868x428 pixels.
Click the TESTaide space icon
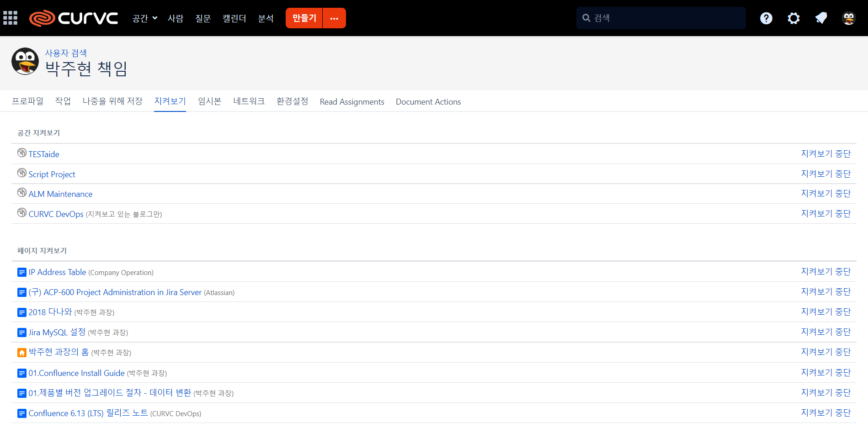[22, 153]
